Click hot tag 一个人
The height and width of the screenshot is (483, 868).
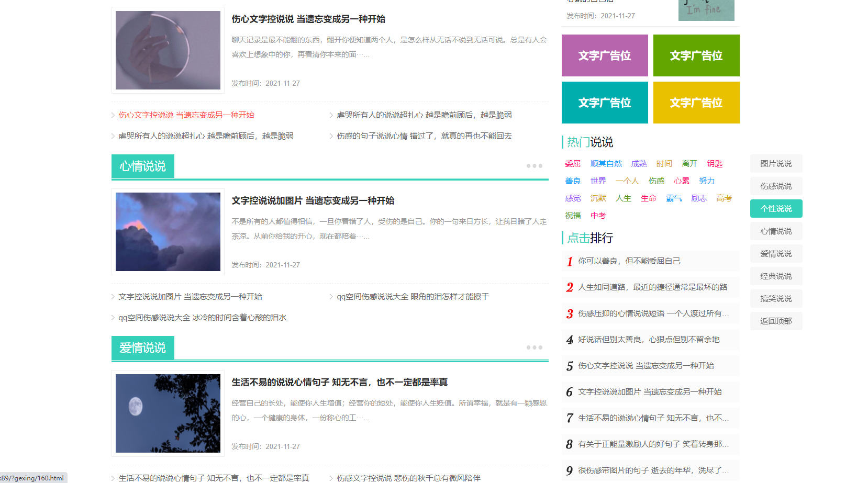(627, 181)
